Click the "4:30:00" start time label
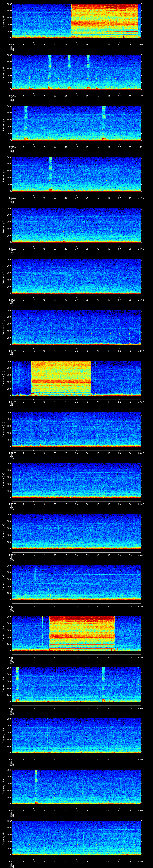153x868 pixels. click(x=12, y=96)
